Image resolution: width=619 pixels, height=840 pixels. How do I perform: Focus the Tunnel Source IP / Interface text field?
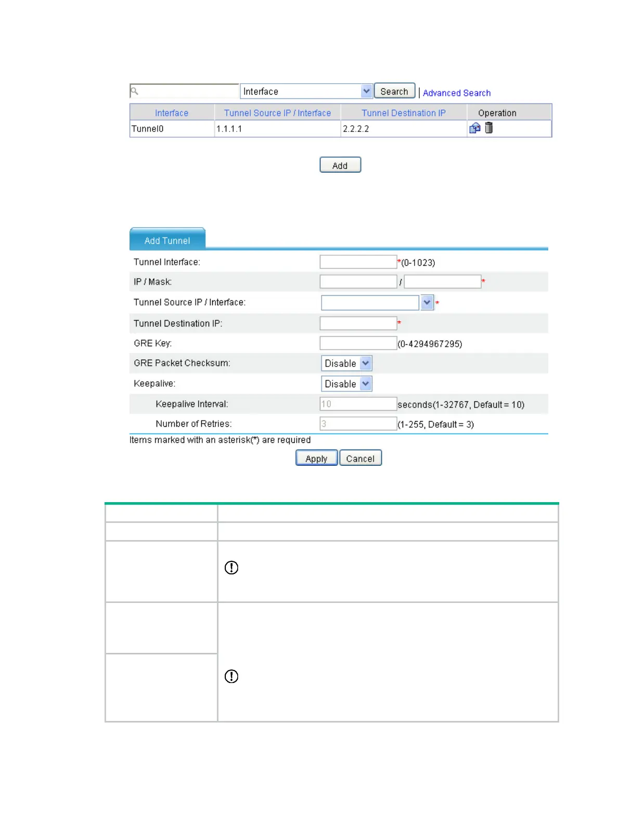point(370,303)
